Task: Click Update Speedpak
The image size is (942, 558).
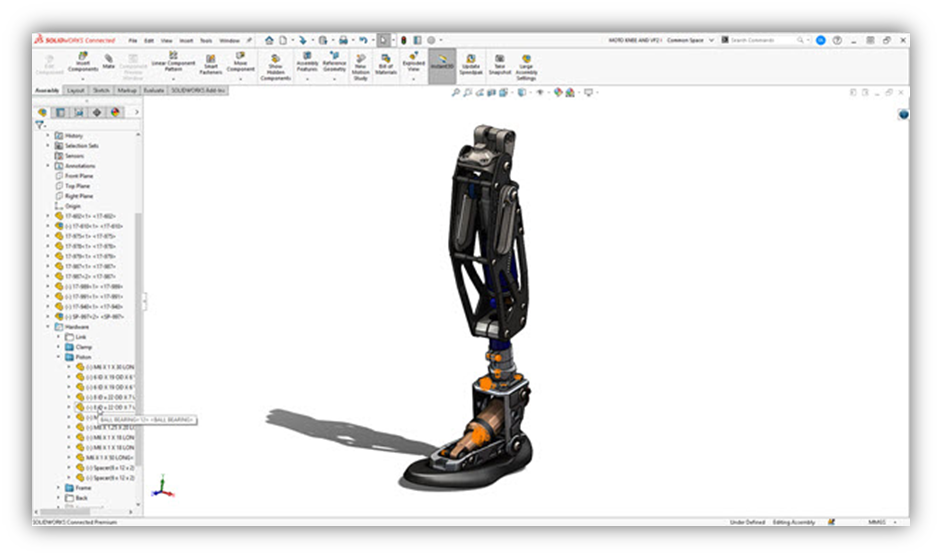Action: click(471, 64)
